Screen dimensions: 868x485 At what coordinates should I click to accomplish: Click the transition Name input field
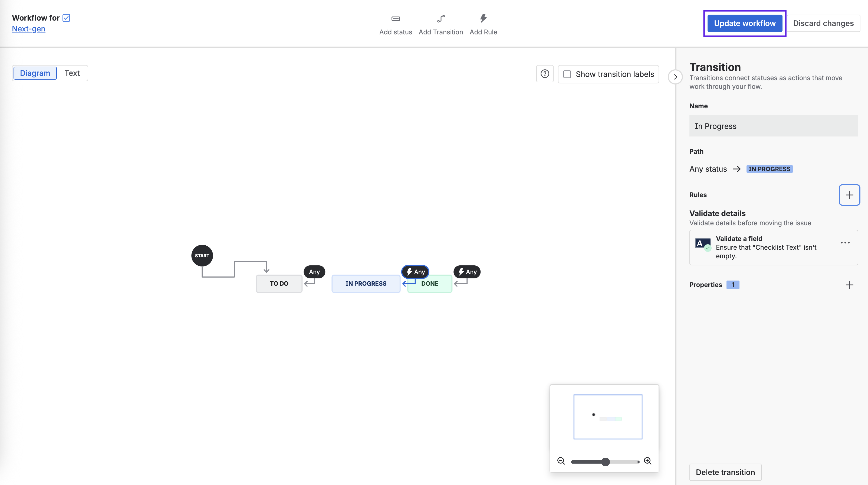pos(774,126)
